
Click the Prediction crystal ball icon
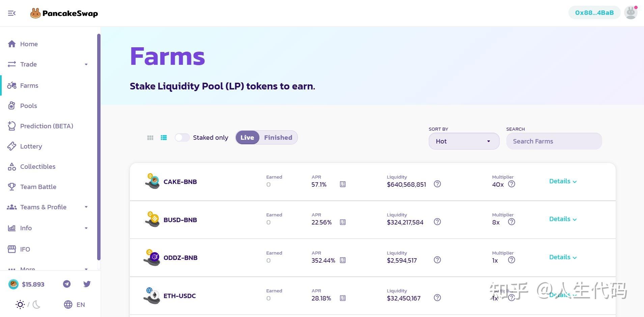[x=12, y=126]
